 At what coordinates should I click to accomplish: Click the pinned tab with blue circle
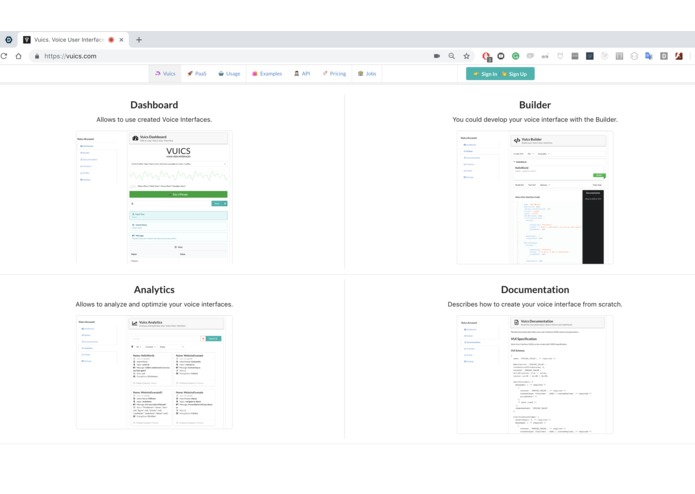point(8,40)
